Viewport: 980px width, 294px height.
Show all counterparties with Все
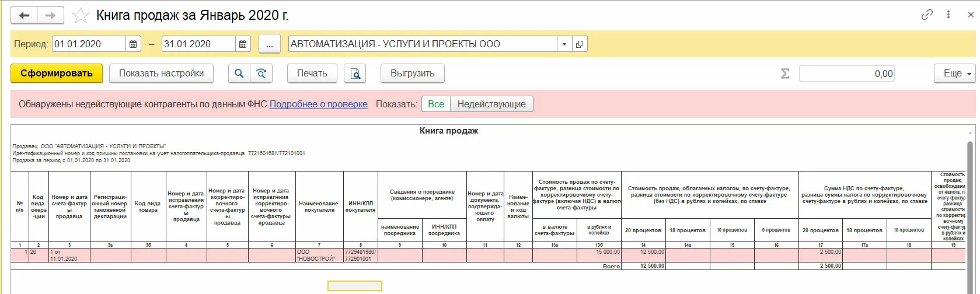(x=436, y=104)
